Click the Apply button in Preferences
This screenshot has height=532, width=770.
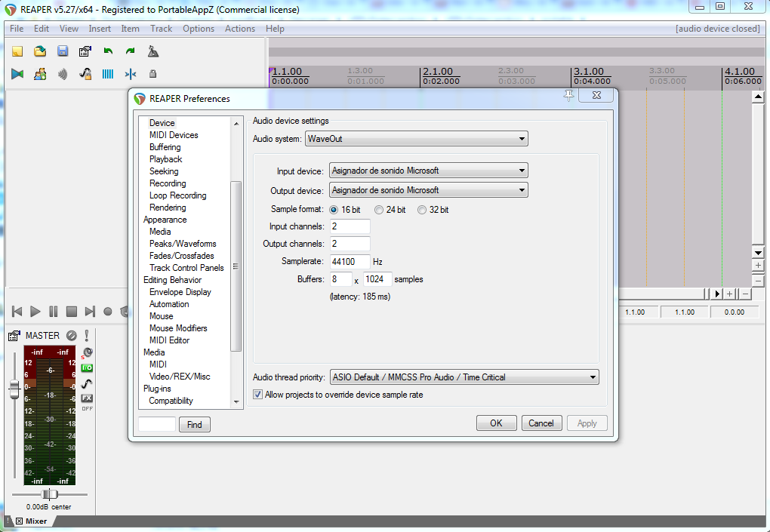(587, 423)
